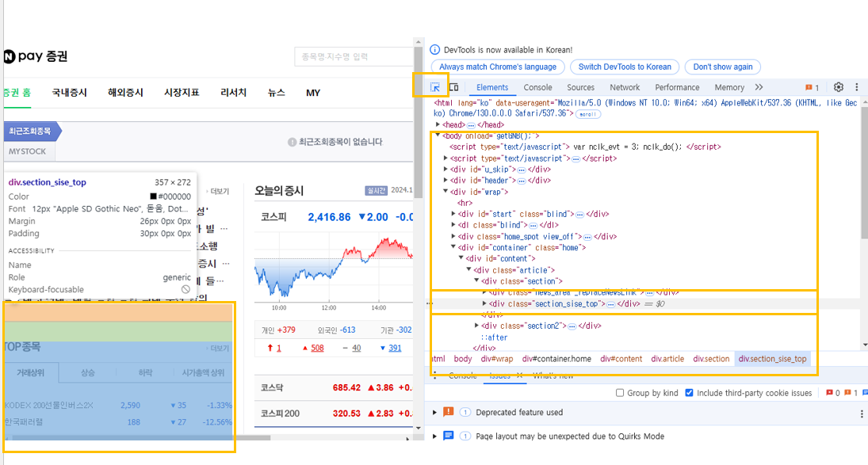Viewport: 868px width, 465px height.
Task: Open MY menu on the page
Action: (313, 93)
